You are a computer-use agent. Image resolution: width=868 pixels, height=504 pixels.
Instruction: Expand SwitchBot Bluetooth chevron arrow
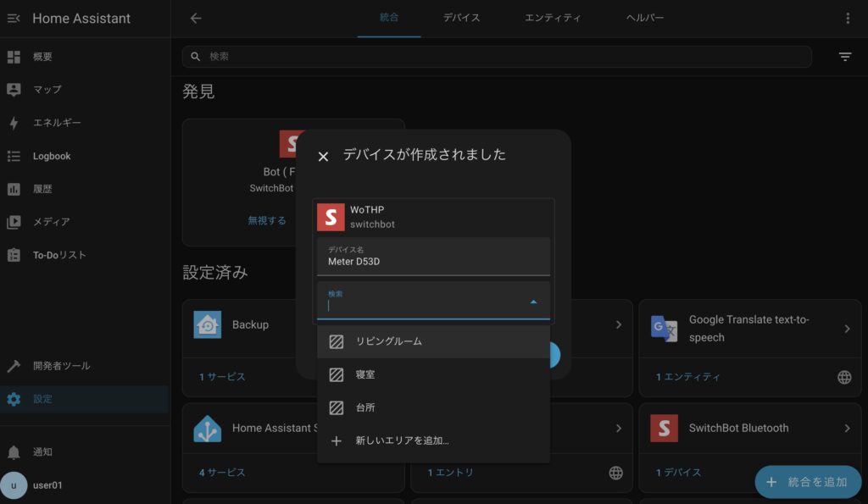(847, 429)
